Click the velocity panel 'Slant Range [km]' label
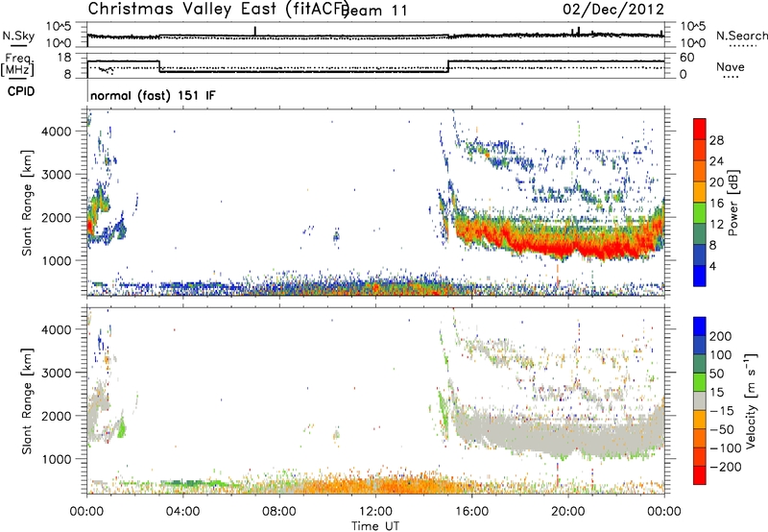Screen dimensions: 768x532 point(27,400)
